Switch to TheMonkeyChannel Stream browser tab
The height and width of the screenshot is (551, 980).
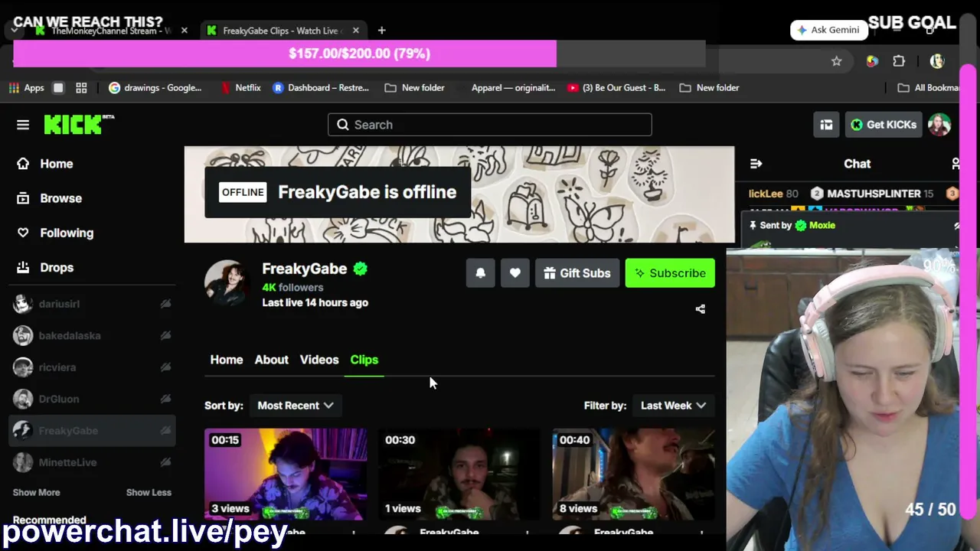point(111,31)
